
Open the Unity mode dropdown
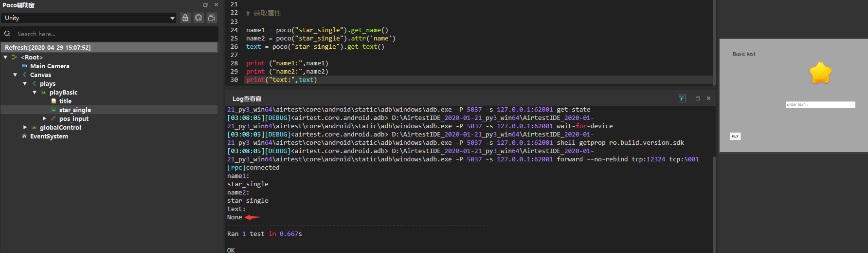(88, 18)
